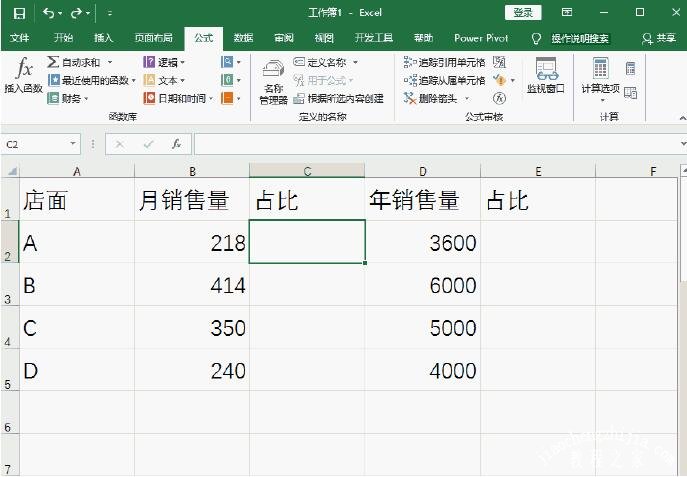Expand the Name Box dropdown arrow

point(73,144)
